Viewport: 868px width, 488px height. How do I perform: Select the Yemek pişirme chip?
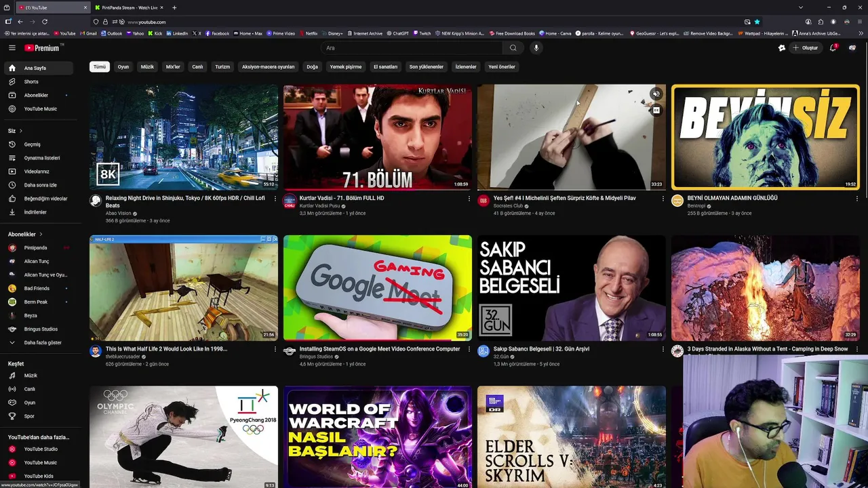coord(346,67)
